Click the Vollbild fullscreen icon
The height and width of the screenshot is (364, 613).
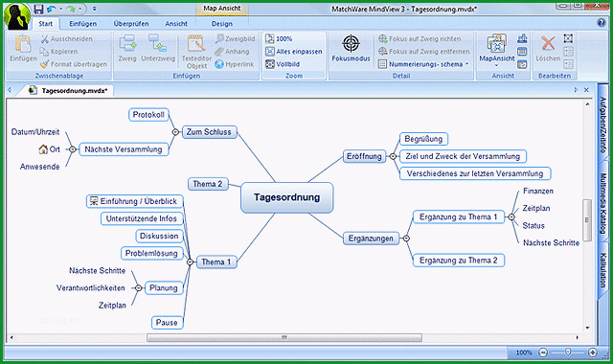point(270,64)
